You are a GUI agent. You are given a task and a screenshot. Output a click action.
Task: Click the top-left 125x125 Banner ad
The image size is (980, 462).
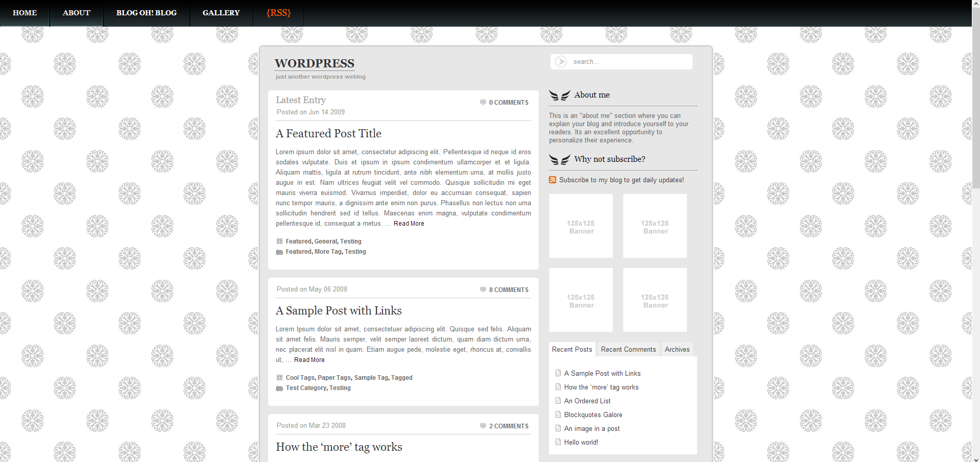581,226
